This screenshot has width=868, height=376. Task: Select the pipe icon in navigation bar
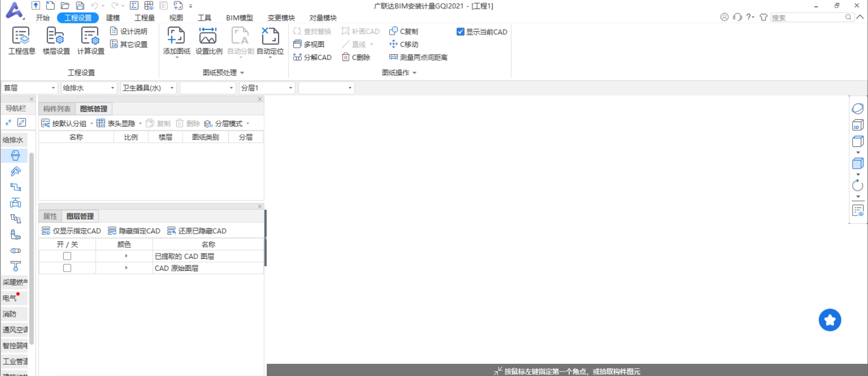[15, 187]
